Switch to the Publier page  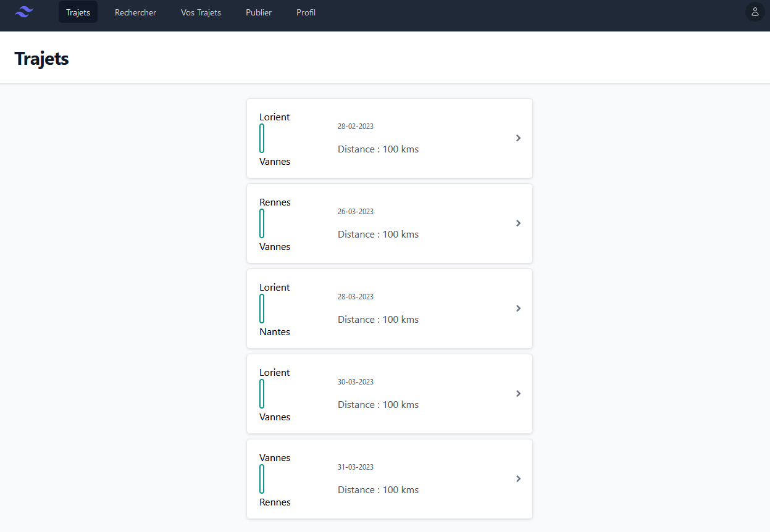259,12
